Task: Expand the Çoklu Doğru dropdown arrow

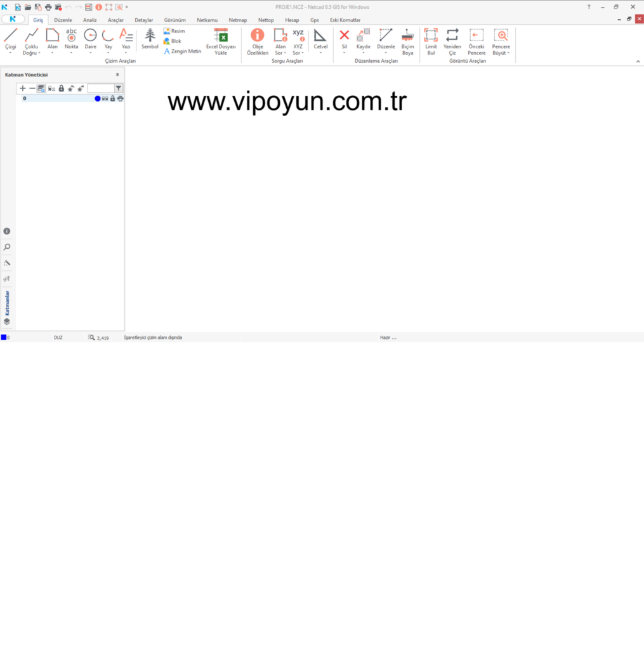Action: (39, 53)
